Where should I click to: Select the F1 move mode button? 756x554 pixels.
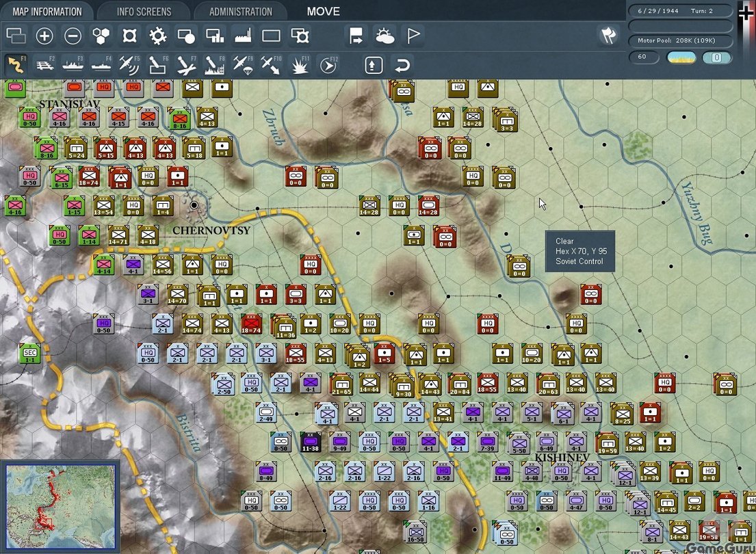(x=16, y=64)
